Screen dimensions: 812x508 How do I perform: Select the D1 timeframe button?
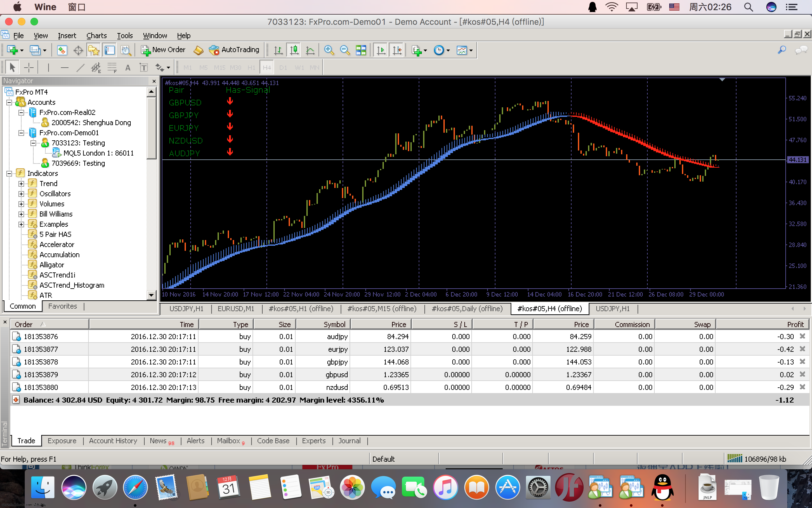point(283,68)
